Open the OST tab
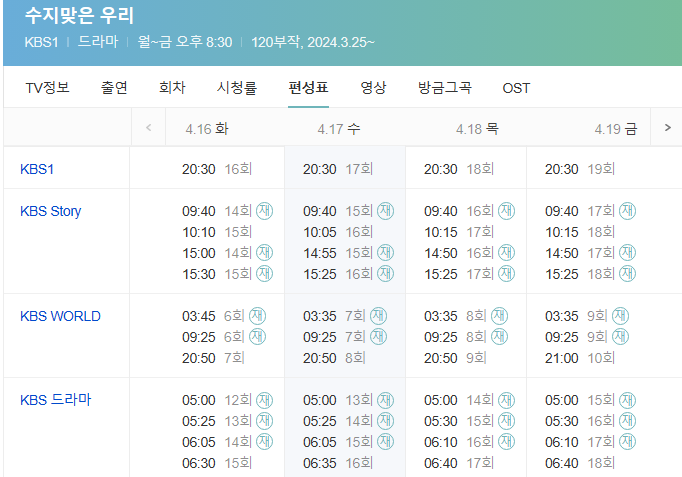 (x=516, y=88)
